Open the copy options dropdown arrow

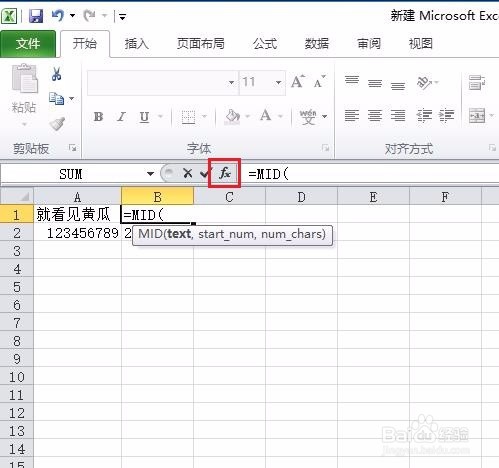(71, 99)
